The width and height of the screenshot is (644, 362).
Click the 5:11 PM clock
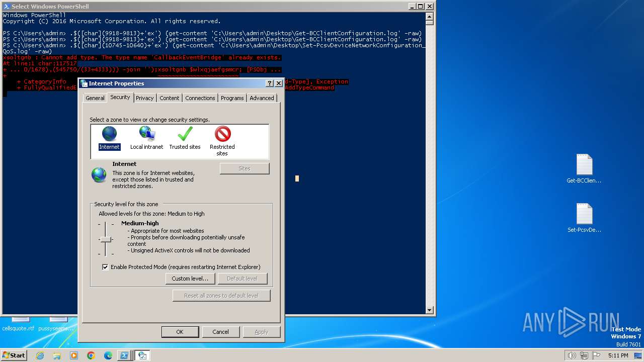(x=618, y=355)
